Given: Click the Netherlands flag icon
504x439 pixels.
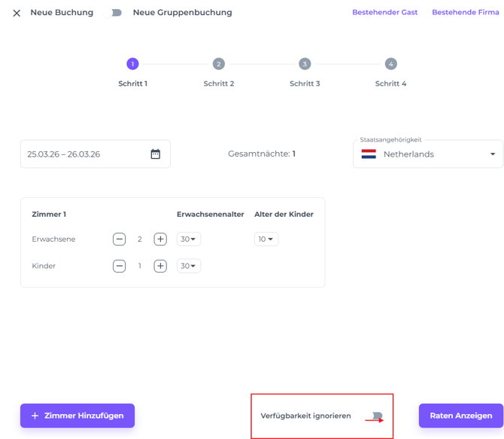Looking at the screenshot, I should [369, 154].
